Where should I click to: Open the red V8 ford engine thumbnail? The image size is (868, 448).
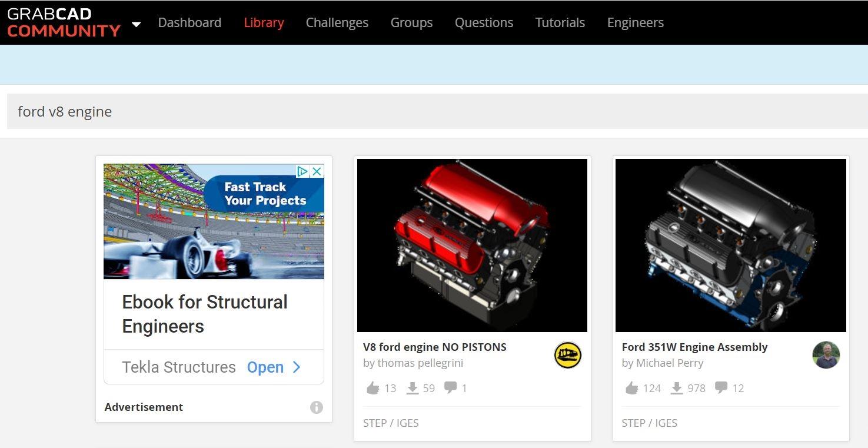pos(472,245)
